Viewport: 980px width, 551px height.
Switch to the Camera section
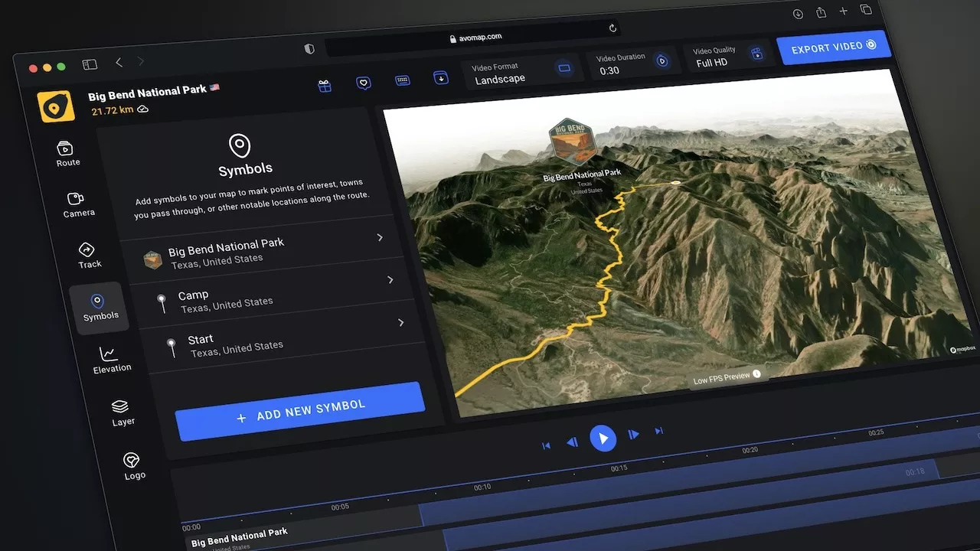point(77,204)
